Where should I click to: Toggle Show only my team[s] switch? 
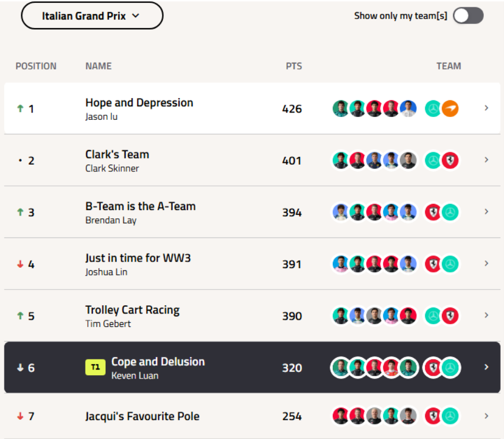coord(468,16)
